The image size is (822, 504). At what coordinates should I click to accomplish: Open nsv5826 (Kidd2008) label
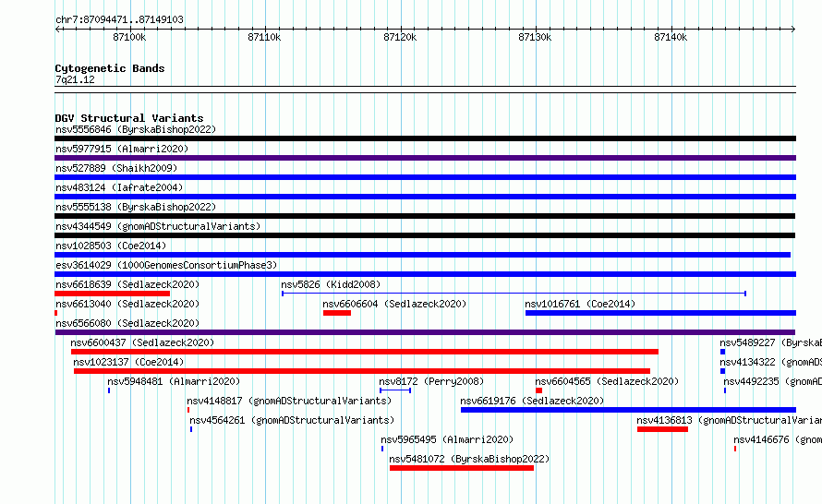pyautogui.click(x=331, y=284)
